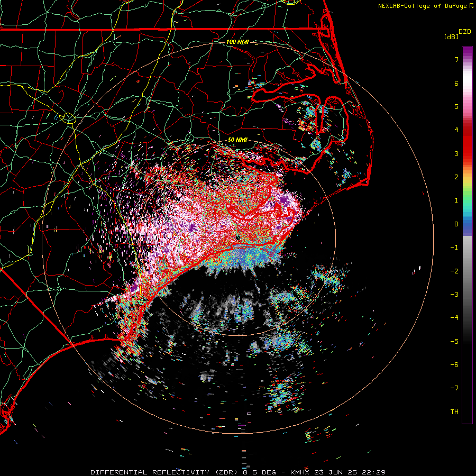Click the 3 value on color scale
The image size is (476, 476).
456,153
